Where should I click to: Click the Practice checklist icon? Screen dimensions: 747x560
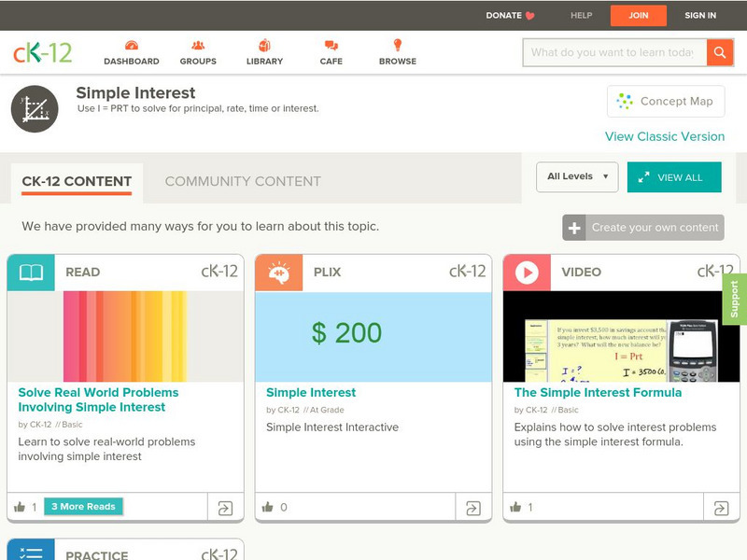coord(31,551)
